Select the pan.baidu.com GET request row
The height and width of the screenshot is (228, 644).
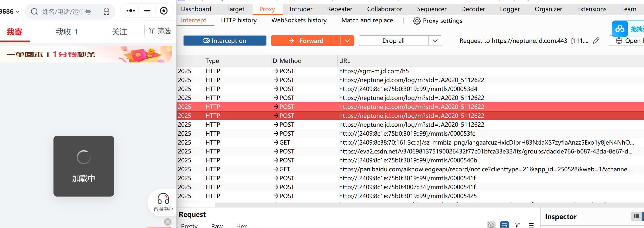click(410, 169)
